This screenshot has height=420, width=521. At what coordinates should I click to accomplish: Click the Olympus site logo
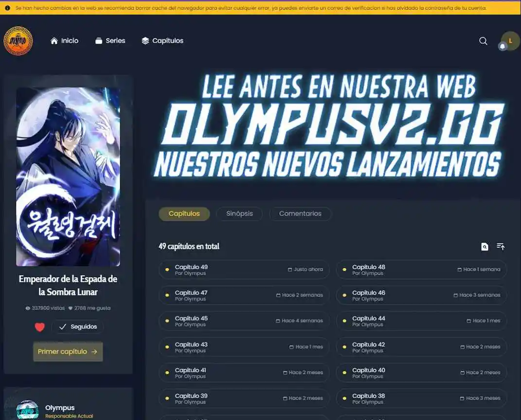(x=18, y=41)
